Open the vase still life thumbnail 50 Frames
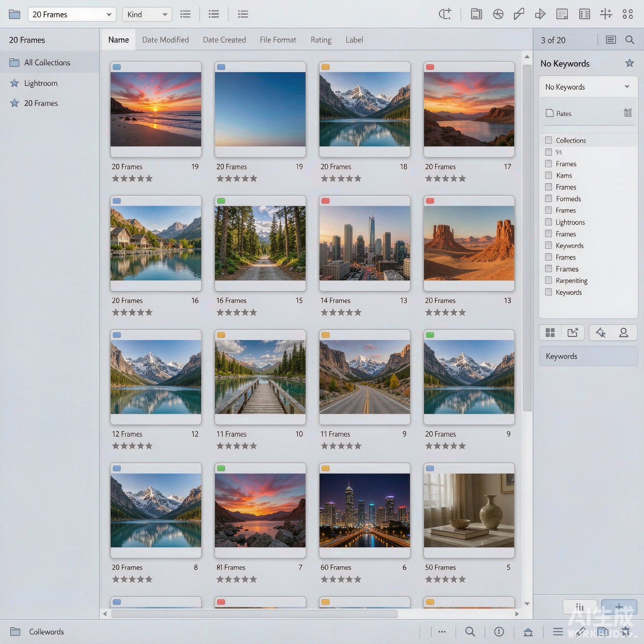 click(x=469, y=510)
